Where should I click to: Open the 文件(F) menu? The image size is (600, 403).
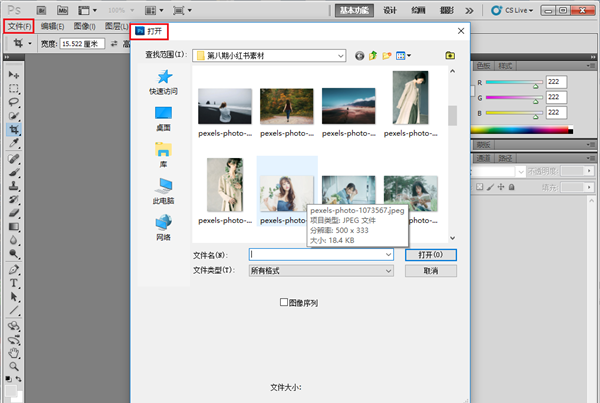pyautogui.click(x=19, y=26)
